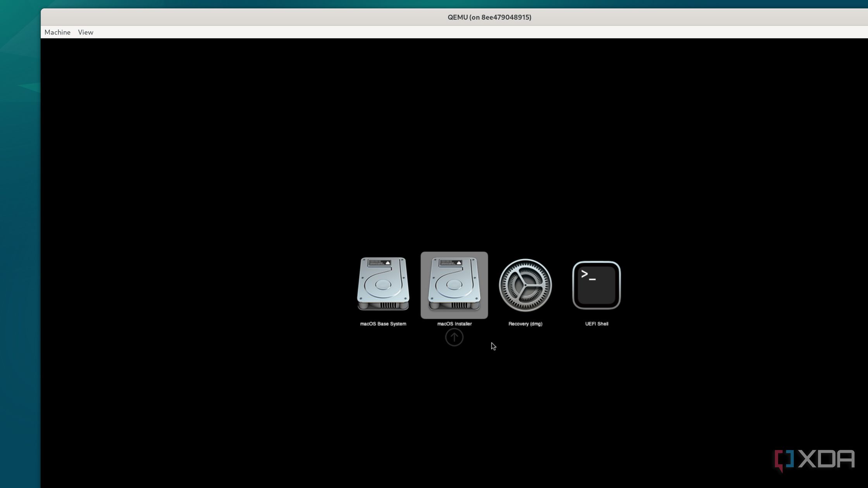Viewport: 868px width, 488px height.
Task: Click the "macOS Base System" text label
Action: [x=383, y=324]
